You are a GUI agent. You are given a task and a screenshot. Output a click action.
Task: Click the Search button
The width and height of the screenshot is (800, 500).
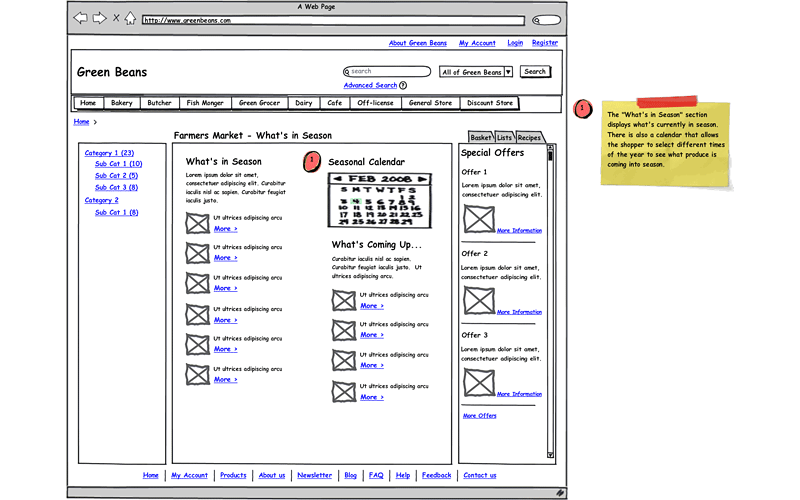[x=535, y=71]
